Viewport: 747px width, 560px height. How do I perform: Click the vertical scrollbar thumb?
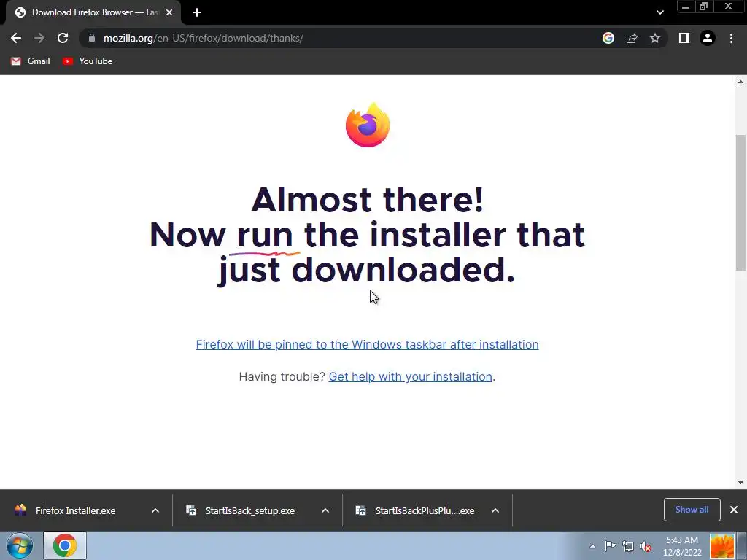pyautogui.click(x=741, y=203)
